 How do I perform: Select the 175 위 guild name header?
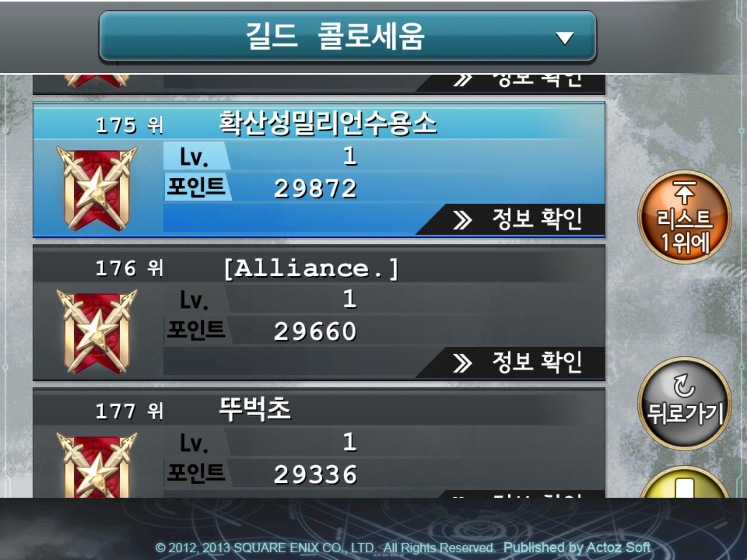[319, 124]
